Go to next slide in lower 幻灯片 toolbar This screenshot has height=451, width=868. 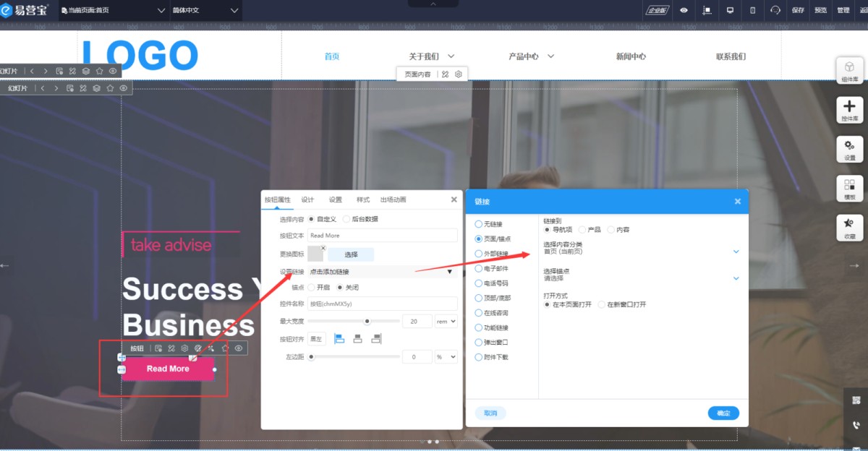point(56,88)
